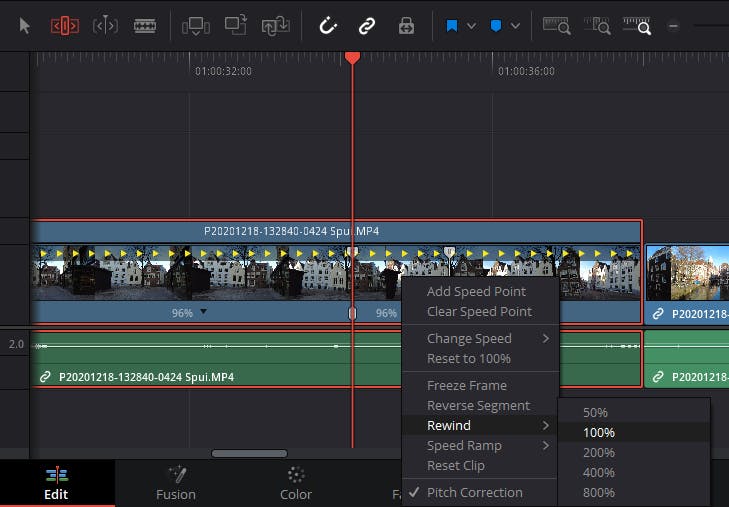Click the Replace Clip icon

pyautogui.click(x=275, y=26)
